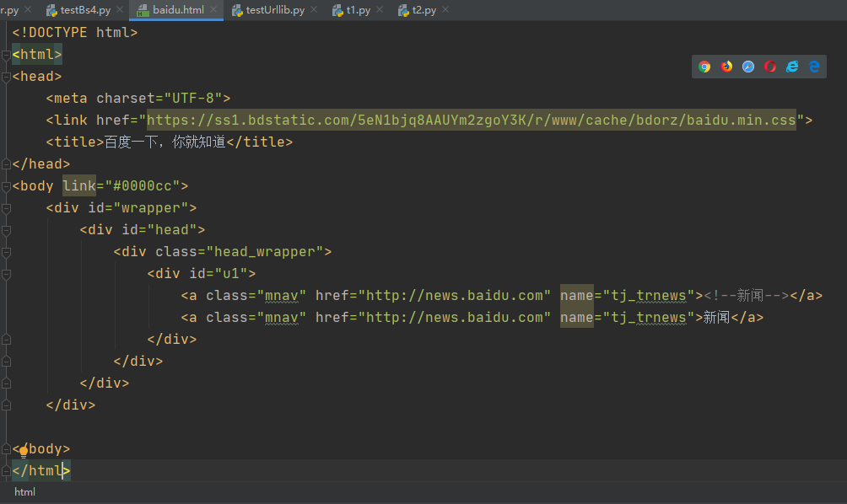
Task: Close the testBs4.py tab
Action: (120, 10)
